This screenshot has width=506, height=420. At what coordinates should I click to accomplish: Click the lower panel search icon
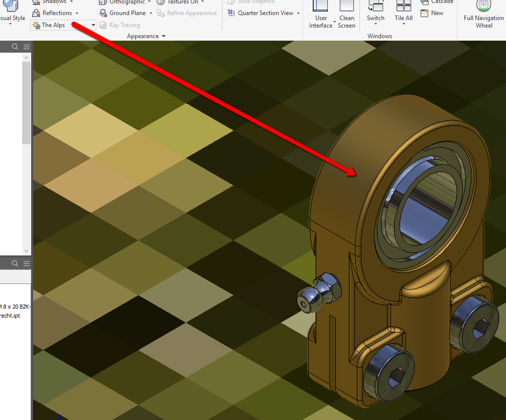(x=14, y=263)
